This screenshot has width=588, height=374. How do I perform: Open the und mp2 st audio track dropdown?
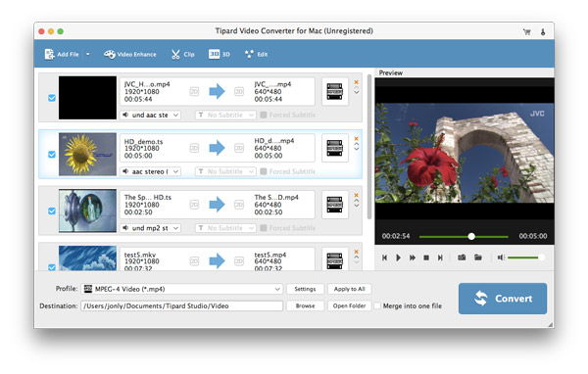point(151,228)
